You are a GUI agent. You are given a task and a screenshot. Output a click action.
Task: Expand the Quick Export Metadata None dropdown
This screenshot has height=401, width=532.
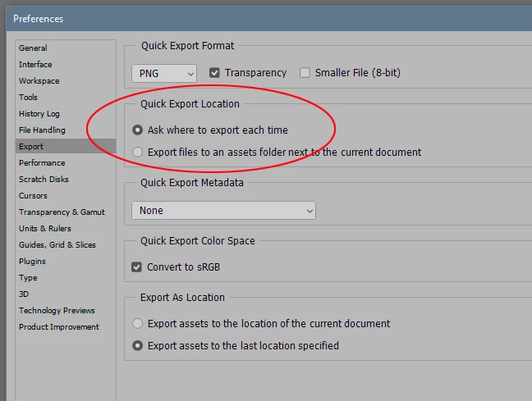coord(223,211)
